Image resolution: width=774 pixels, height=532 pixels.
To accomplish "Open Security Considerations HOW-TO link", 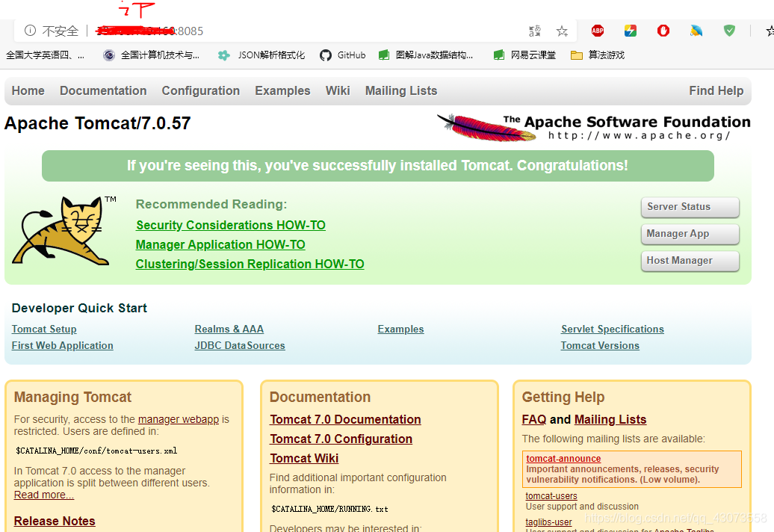I will click(x=231, y=225).
